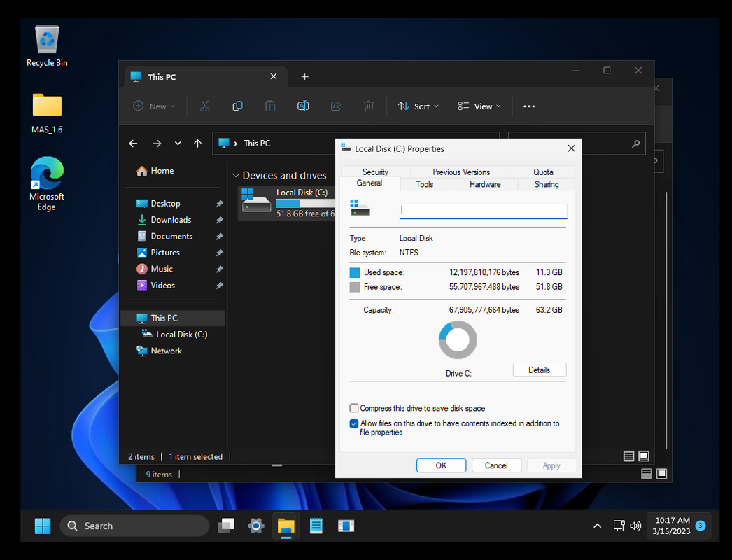Select MAS_1.6 folder on desktop
This screenshot has height=560, width=732.
pyautogui.click(x=47, y=113)
